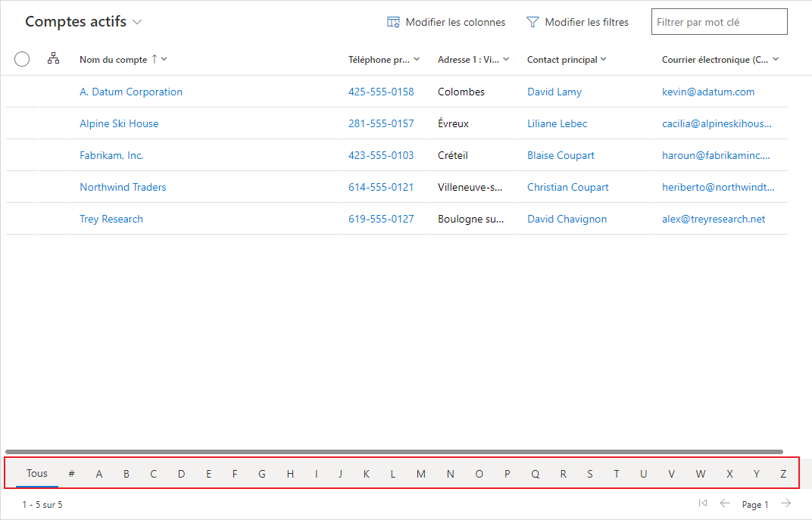Click phone number 423-555-0103
This screenshot has height=520, width=812.
[x=381, y=155]
